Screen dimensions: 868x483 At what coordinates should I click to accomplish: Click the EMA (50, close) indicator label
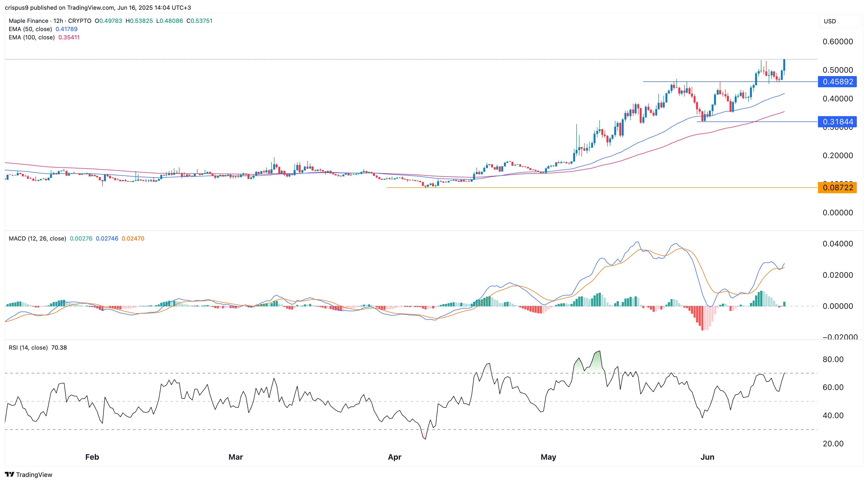pos(30,29)
